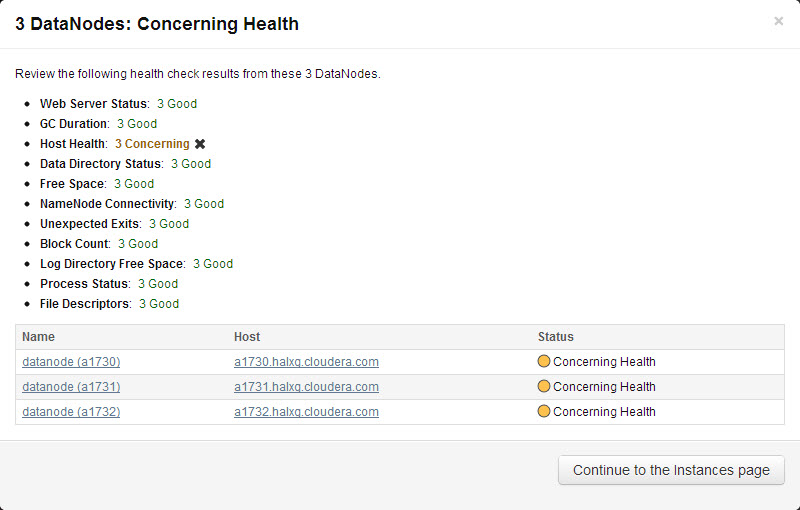Open the datanode (a1731) link
The image size is (800, 510).
click(71, 387)
